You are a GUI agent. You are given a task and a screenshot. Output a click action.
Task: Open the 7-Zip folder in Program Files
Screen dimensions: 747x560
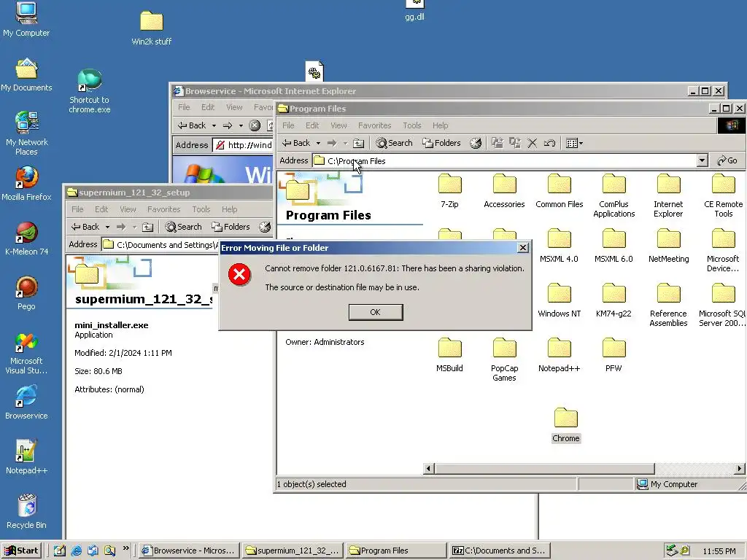point(449,191)
